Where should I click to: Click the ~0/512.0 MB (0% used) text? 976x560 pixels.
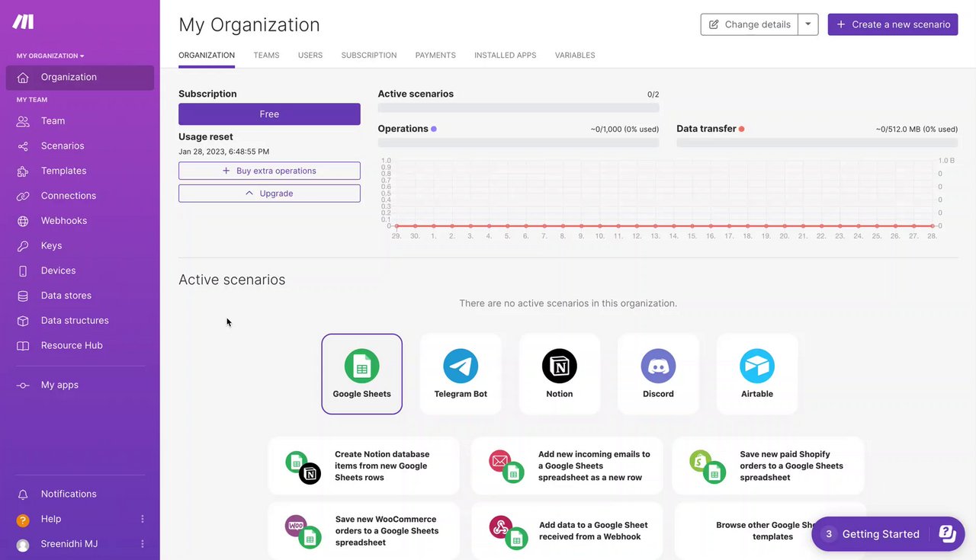click(x=917, y=130)
